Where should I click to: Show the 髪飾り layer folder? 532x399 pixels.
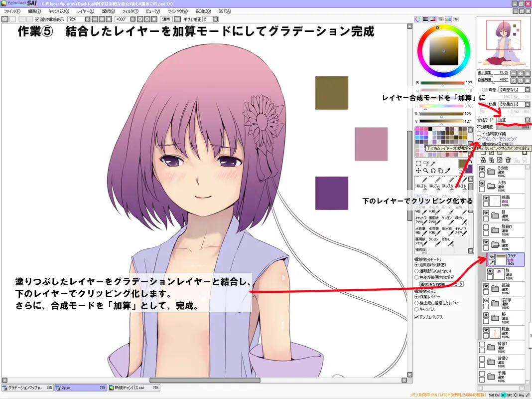[486, 227]
